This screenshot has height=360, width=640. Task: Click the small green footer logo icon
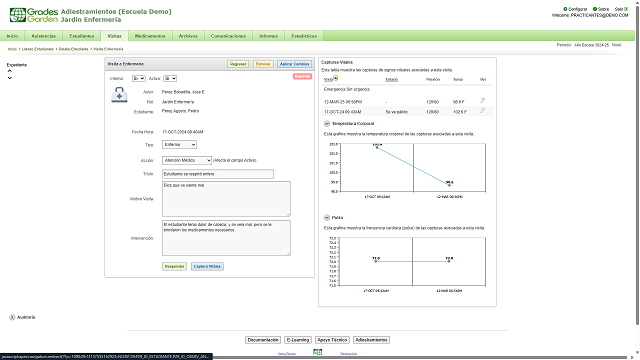[317, 352]
